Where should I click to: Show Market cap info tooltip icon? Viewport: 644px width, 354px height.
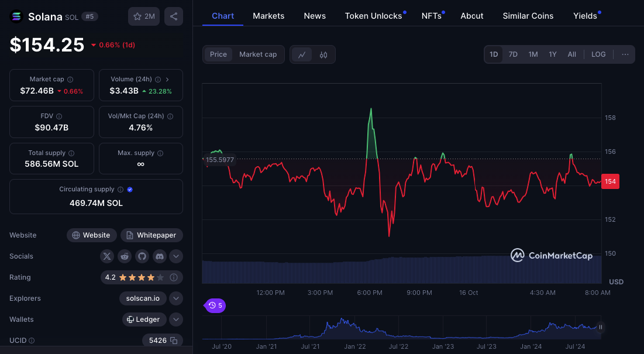70,79
